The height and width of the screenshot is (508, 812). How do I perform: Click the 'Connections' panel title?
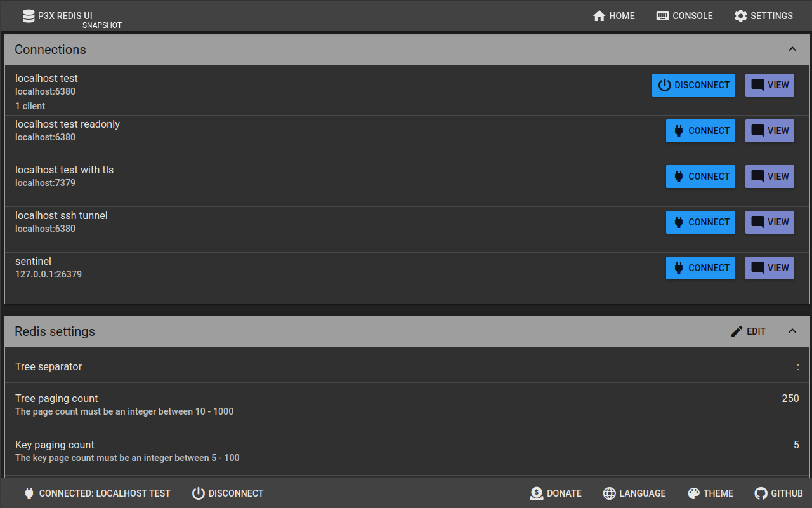[x=50, y=50]
